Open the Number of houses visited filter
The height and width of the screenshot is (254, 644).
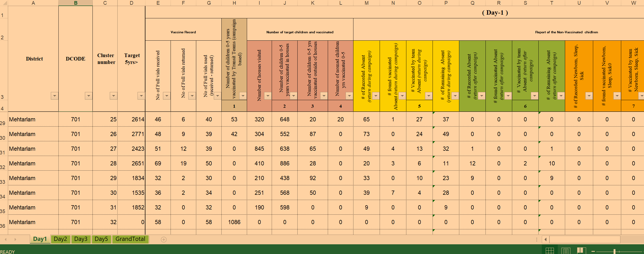click(268, 96)
